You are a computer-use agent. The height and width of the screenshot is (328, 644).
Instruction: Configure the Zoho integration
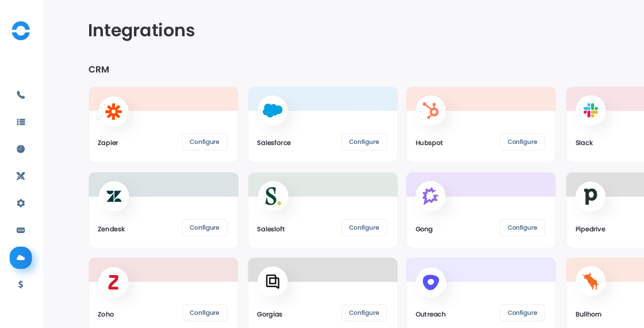pos(205,313)
